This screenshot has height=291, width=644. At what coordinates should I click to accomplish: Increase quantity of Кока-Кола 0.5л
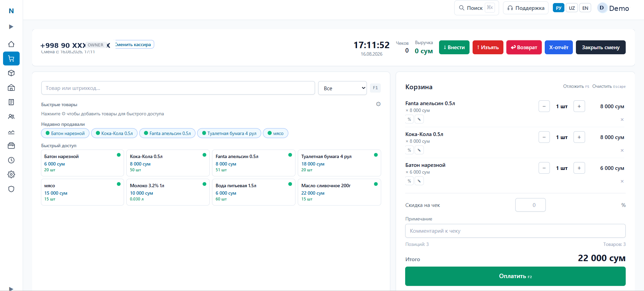(579, 137)
